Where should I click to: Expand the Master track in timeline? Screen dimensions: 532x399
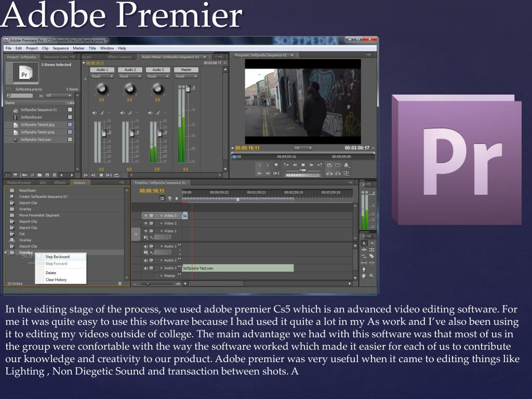pos(162,276)
